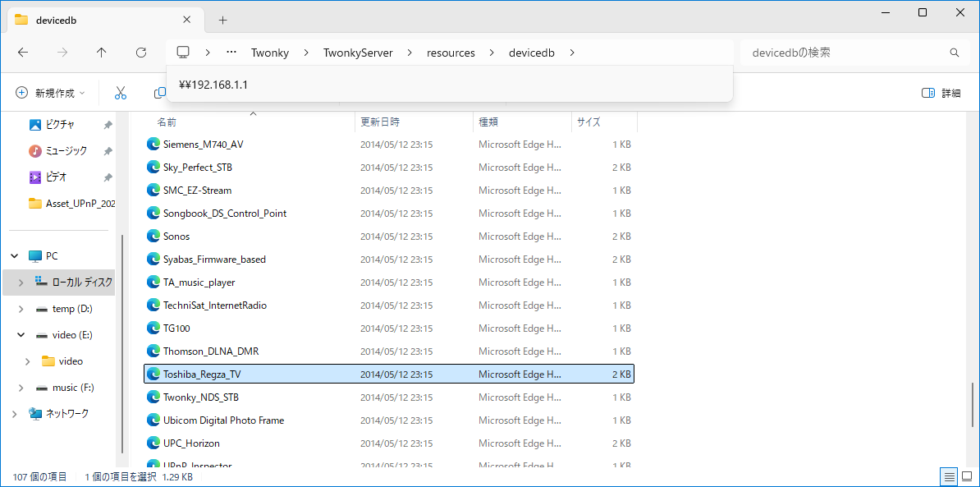Click the search magnifier icon
Image resolution: width=980 pixels, height=487 pixels.
pos(955,53)
